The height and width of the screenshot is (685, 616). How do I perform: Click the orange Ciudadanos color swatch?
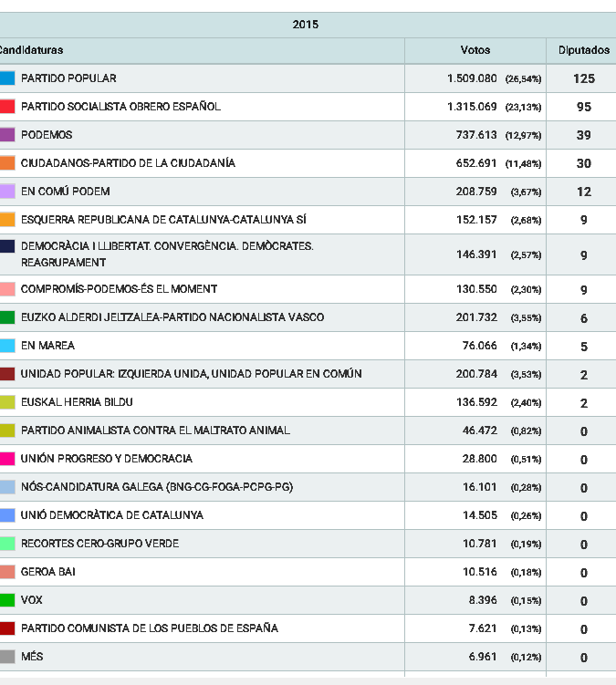[7, 163]
